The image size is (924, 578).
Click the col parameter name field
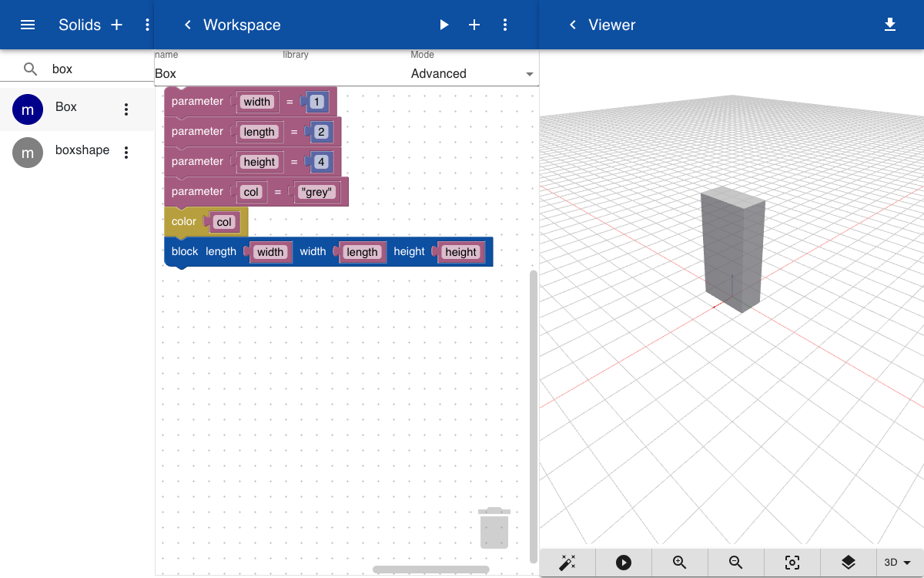click(252, 192)
